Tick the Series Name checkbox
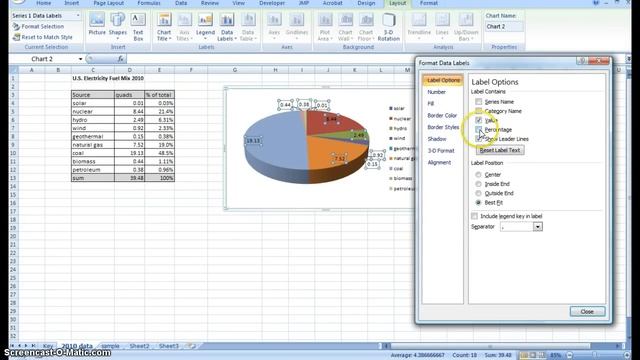Screen dimensions: 640x360 click(x=478, y=101)
